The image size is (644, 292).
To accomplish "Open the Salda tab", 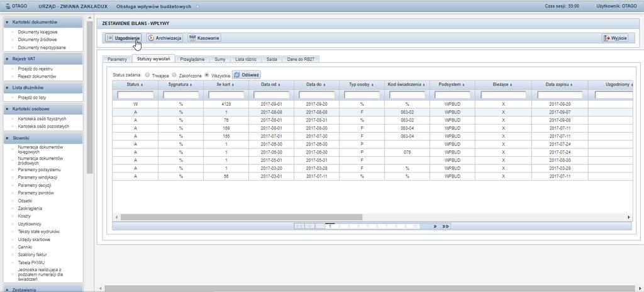I will [x=272, y=59].
